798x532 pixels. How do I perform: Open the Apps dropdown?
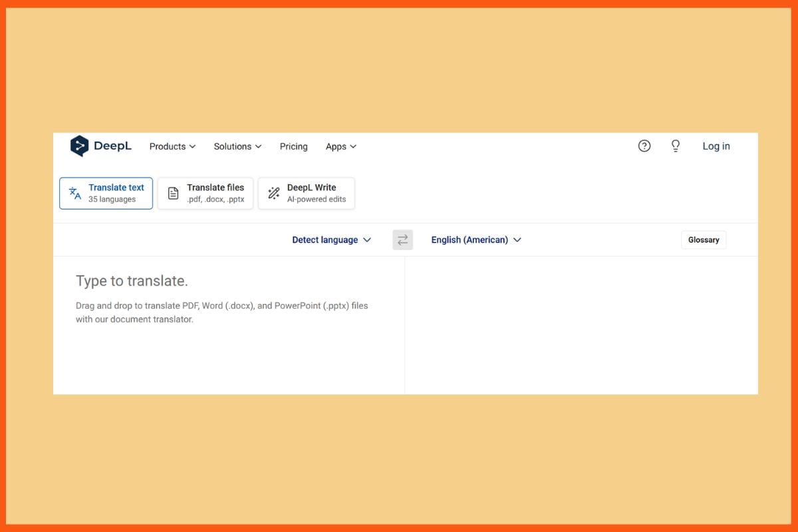click(341, 146)
